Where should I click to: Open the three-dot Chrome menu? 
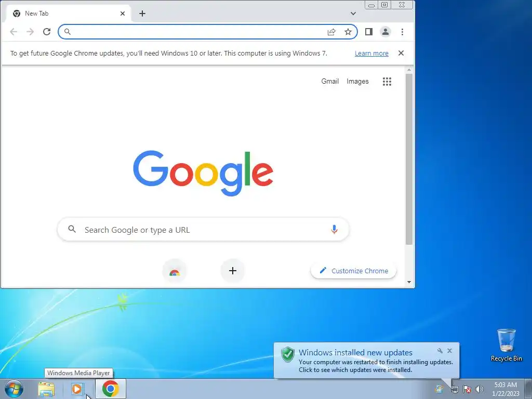coord(403,32)
